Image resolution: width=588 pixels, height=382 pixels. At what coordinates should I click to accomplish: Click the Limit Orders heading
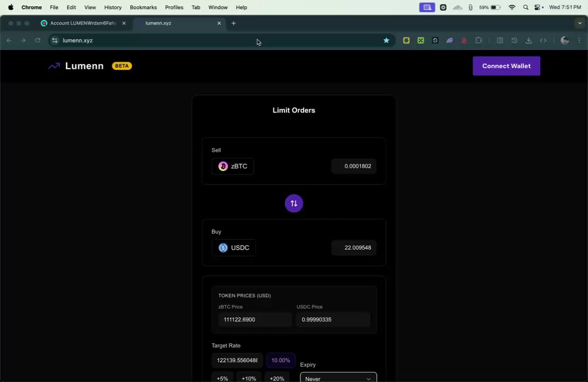pyautogui.click(x=293, y=110)
